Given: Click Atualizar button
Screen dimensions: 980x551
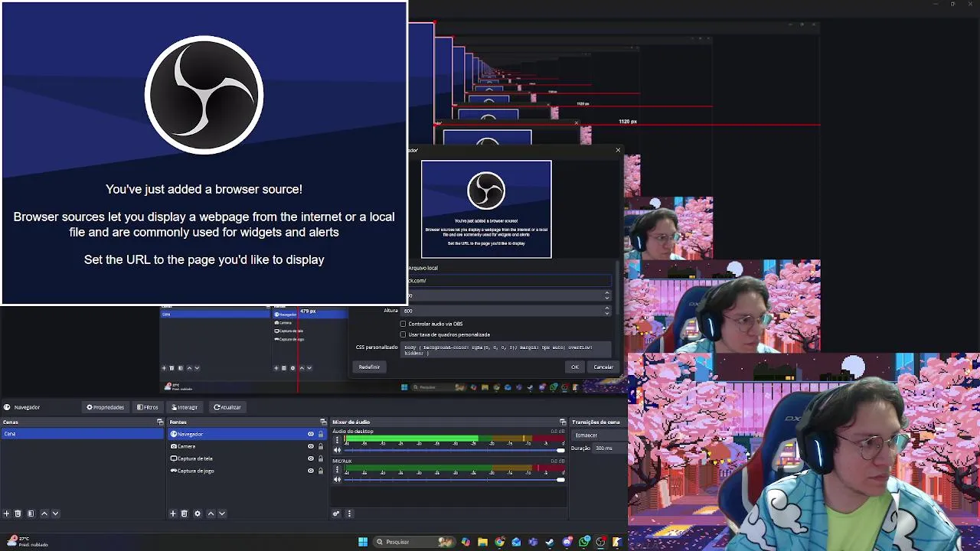Looking at the screenshot, I should (x=227, y=407).
